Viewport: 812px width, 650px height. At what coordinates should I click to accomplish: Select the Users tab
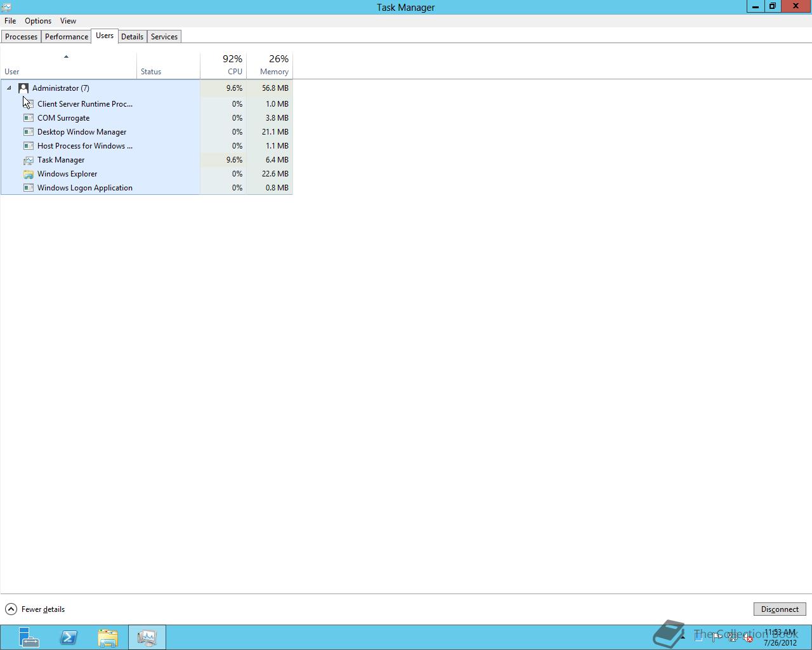click(105, 36)
